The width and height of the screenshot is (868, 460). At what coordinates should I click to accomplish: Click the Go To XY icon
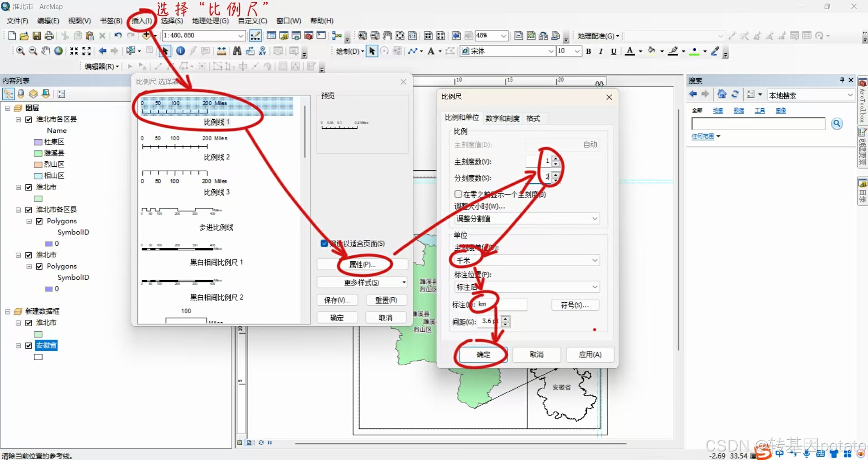pos(263,51)
